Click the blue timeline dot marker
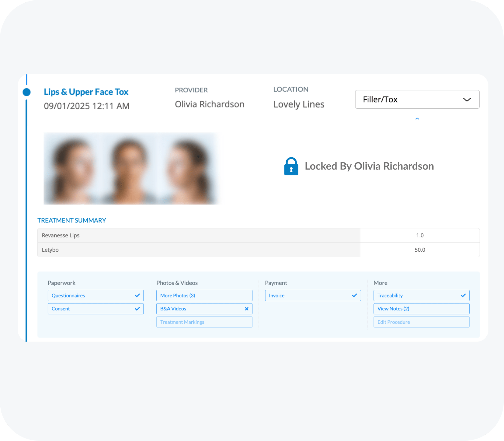Image resolution: width=504 pixels, height=441 pixels. [27, 92]
